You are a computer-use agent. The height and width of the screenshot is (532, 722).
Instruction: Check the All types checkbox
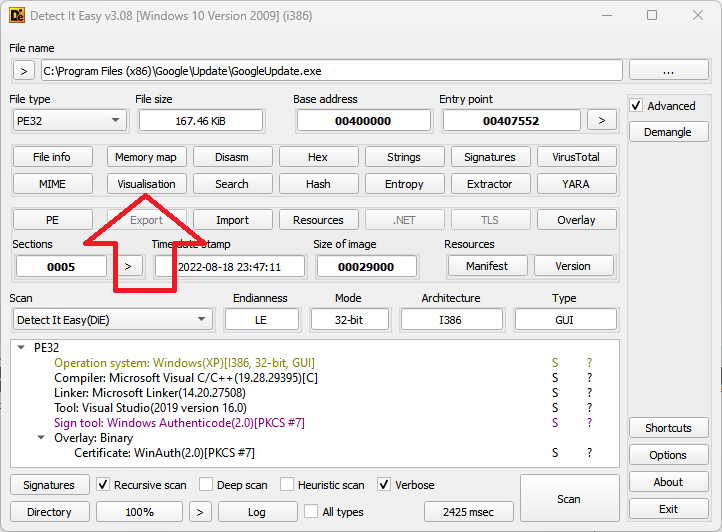(x=311, y=511)
